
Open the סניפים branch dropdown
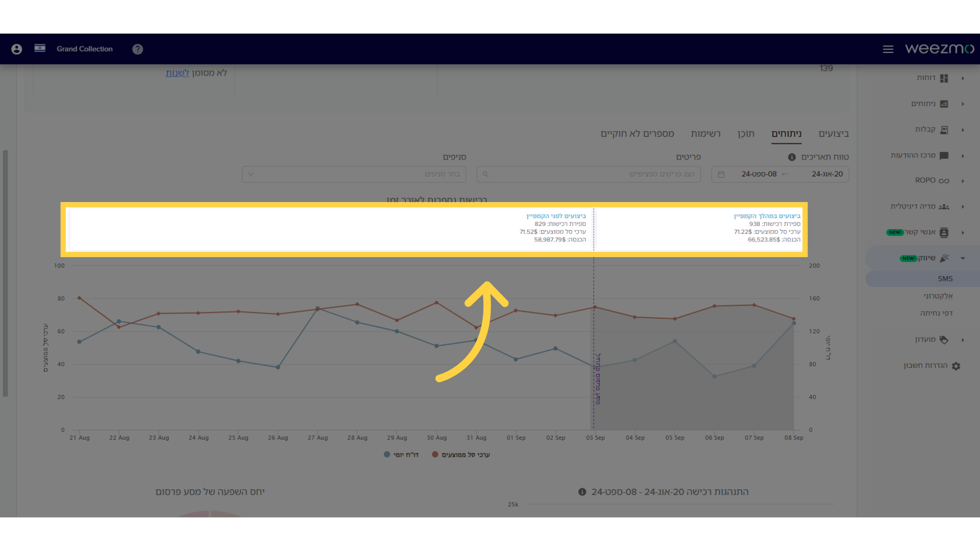click(x=354, y=174)
